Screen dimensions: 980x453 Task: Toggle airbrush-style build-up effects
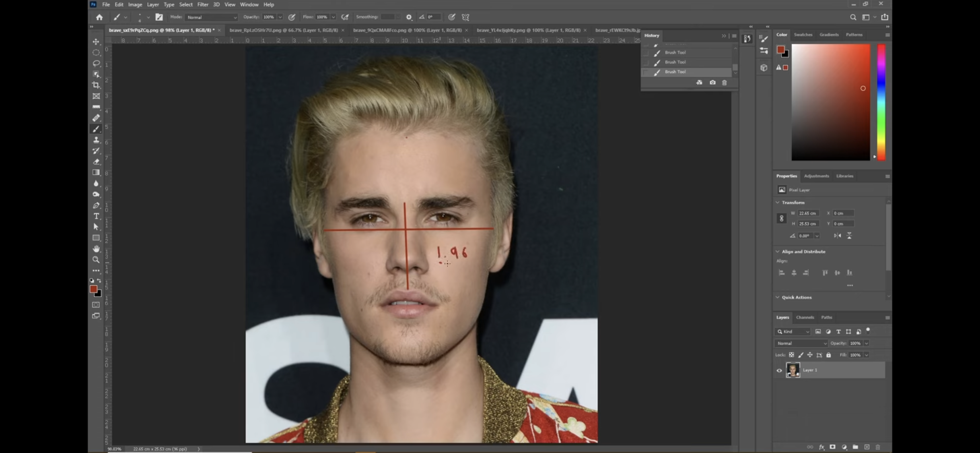click(x=345, y=17)
